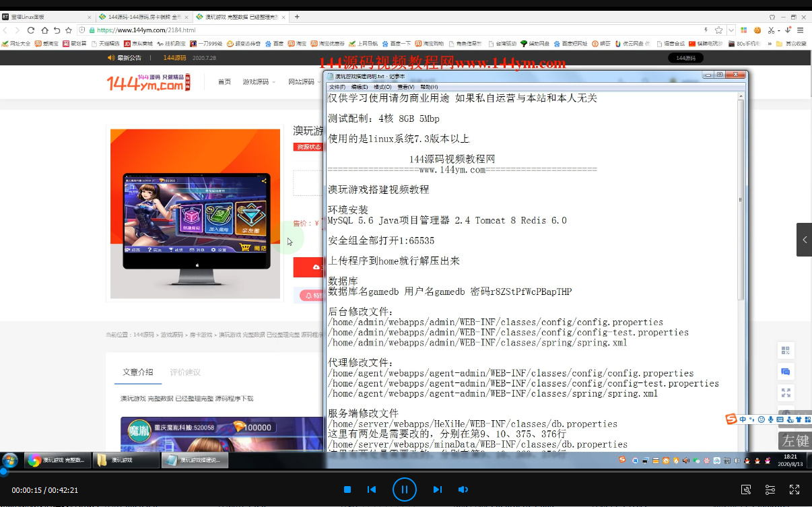Click the QR code icon on page sidebar
The width and height of the screenshot is (812, 507).
tap(785, 351)
